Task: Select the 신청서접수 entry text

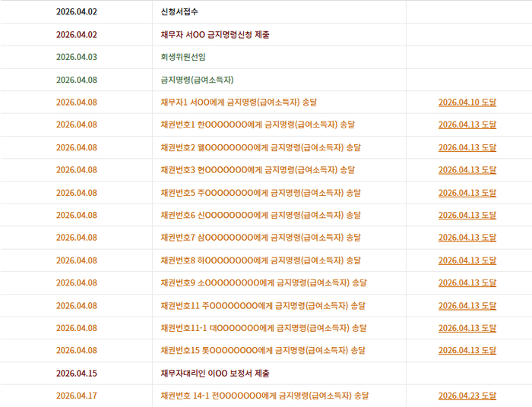Action: [179, 12]
